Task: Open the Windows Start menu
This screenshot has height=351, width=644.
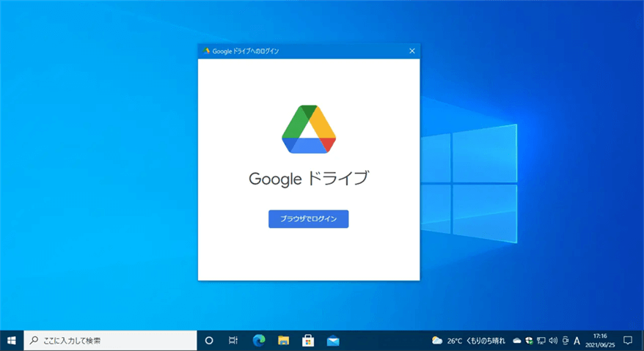Action: pyautogui.click(x=12, y=340)
